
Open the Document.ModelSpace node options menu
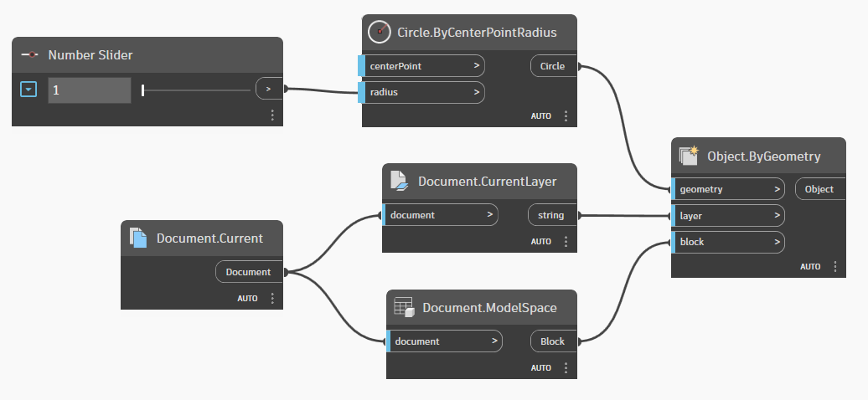[566, 367]
